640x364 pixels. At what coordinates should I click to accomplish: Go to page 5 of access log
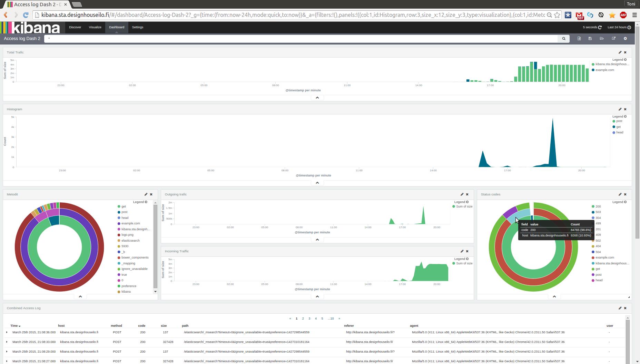pos(322,318)
